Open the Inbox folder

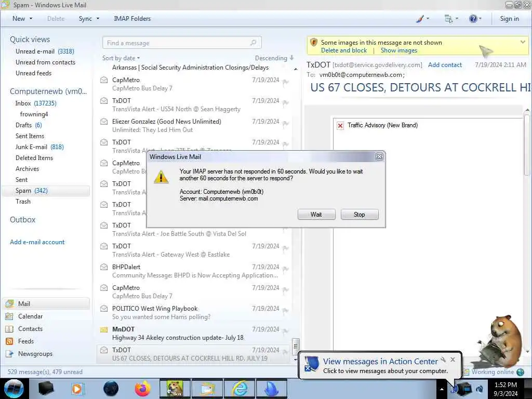[36, 103]
